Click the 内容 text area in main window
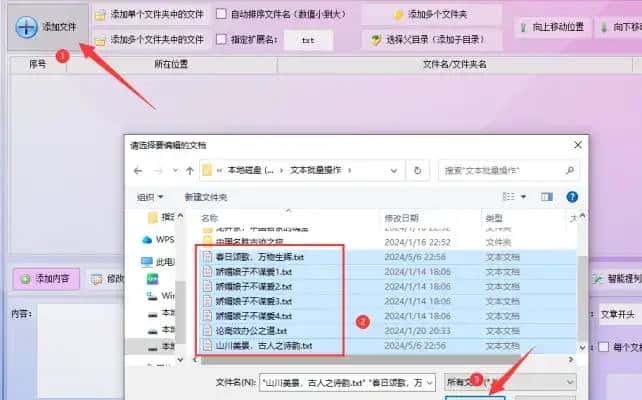 (x=80, y=351)
